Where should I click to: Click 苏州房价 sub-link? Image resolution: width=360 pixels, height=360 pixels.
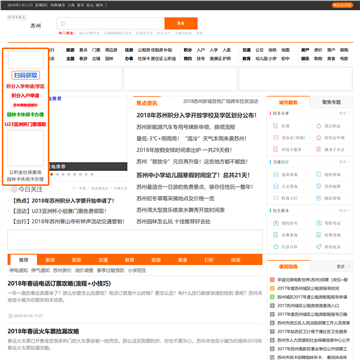pyautogui.click(x=62, y=270)
